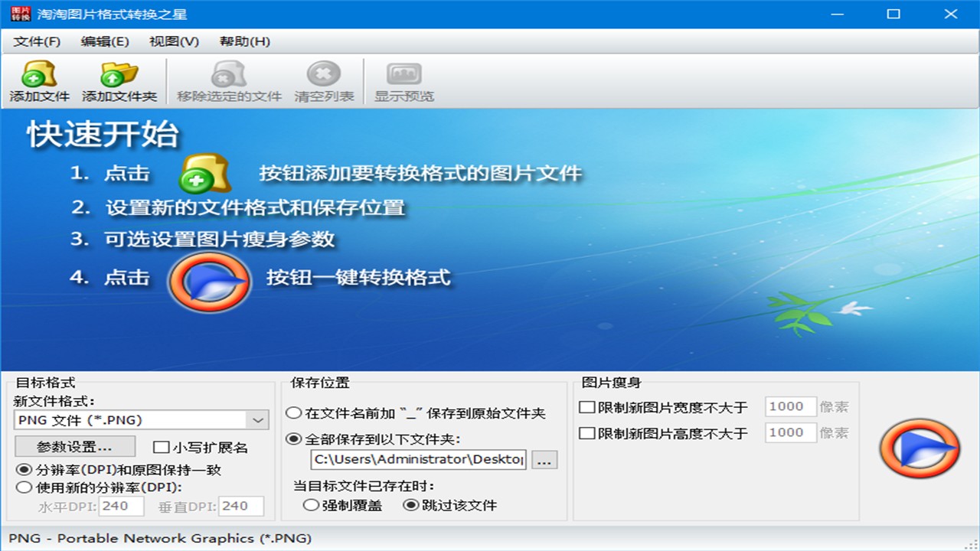Click the add-file icon in quick start step 1
The image size is (980, 551).
pos(204,174)
